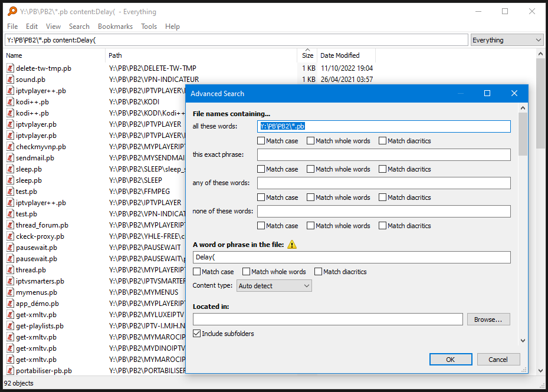Click the Browse... button
Image resolution: width=548 pixels, height=392 pixels.
(488, 319)
